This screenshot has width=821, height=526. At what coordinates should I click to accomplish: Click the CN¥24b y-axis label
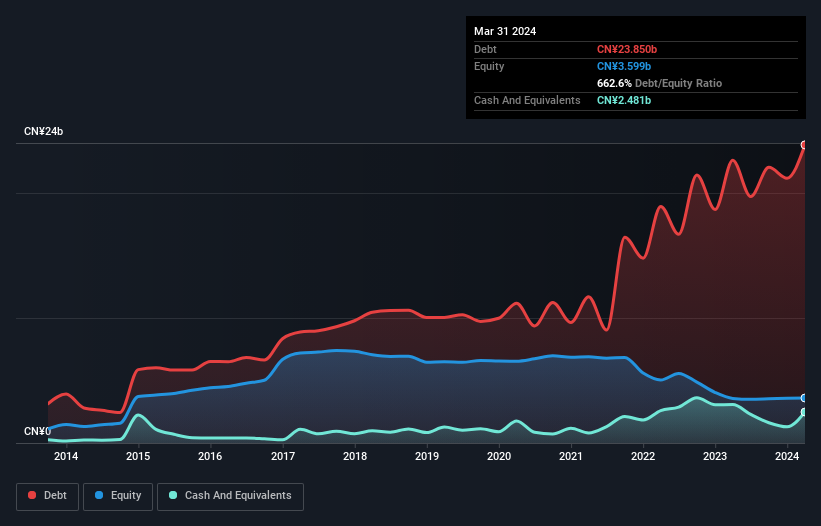43,132
